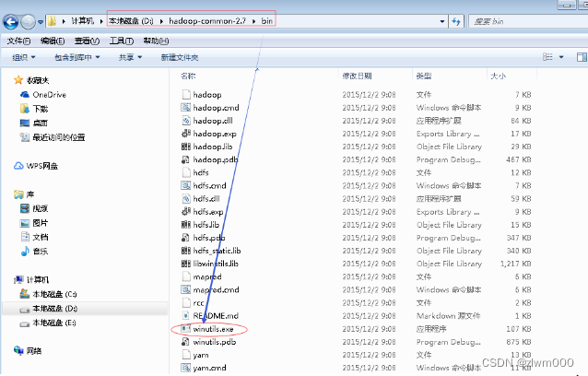Viewport: 588px width, 376px height.
Task: Click the hdfs_static.lib file icon
Action: click(186, 251)
